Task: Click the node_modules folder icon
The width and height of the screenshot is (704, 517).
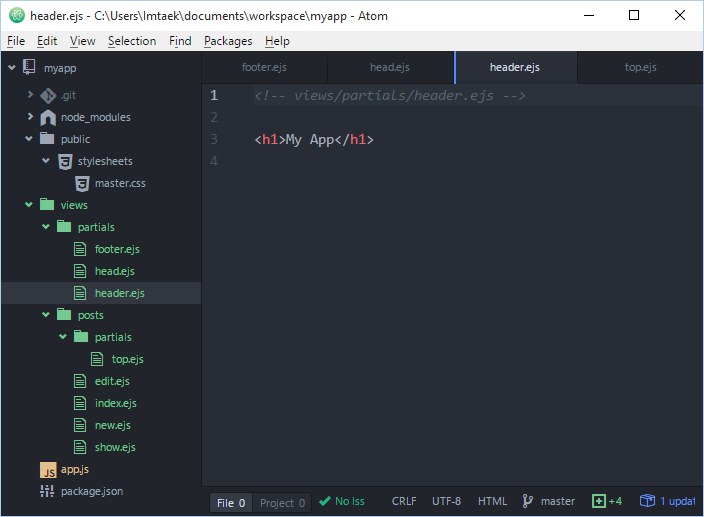Action: 48,118
